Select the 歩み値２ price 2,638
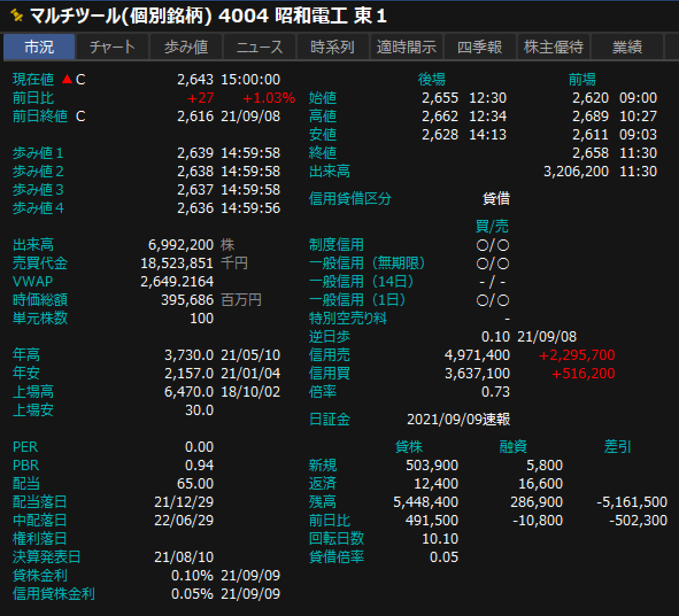 195,172
